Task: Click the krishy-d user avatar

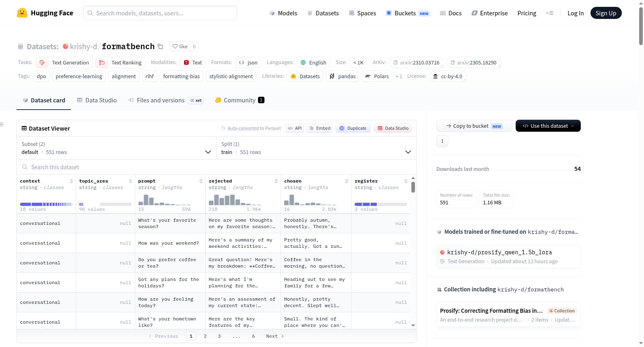Action: click(66, 46)
